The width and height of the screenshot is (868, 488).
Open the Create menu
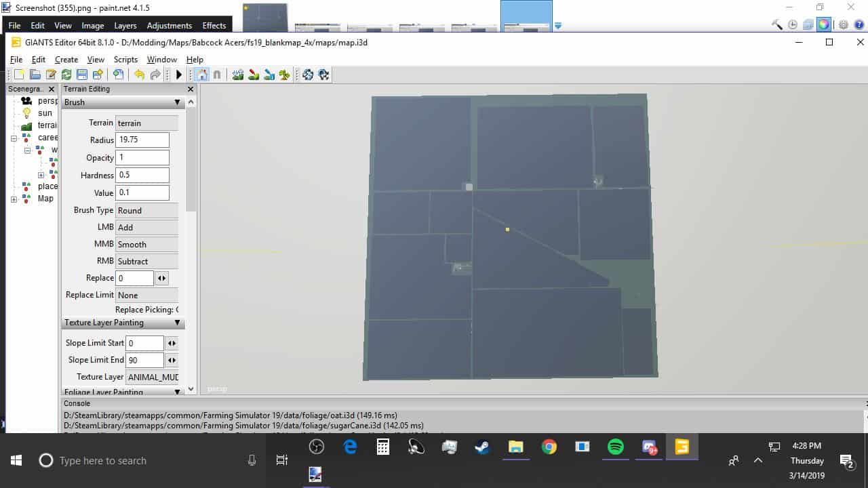(x=66, y=60)
